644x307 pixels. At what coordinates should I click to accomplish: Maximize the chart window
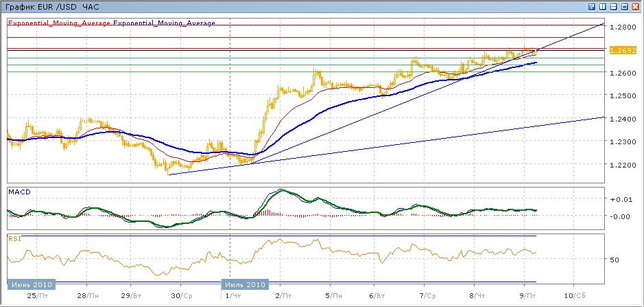click(x=625, y=7)
